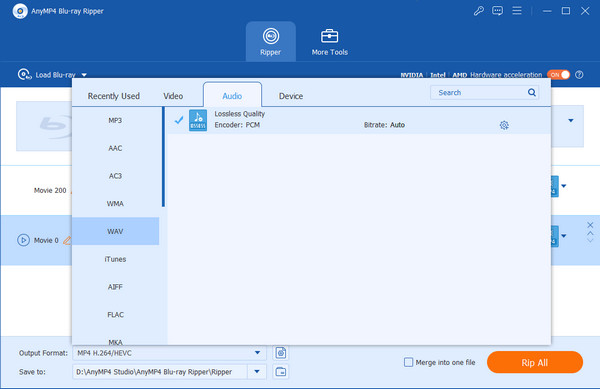This screenshot has width=600, height=389.
Task: Open the hamburger menu
Action: [517, 11]
